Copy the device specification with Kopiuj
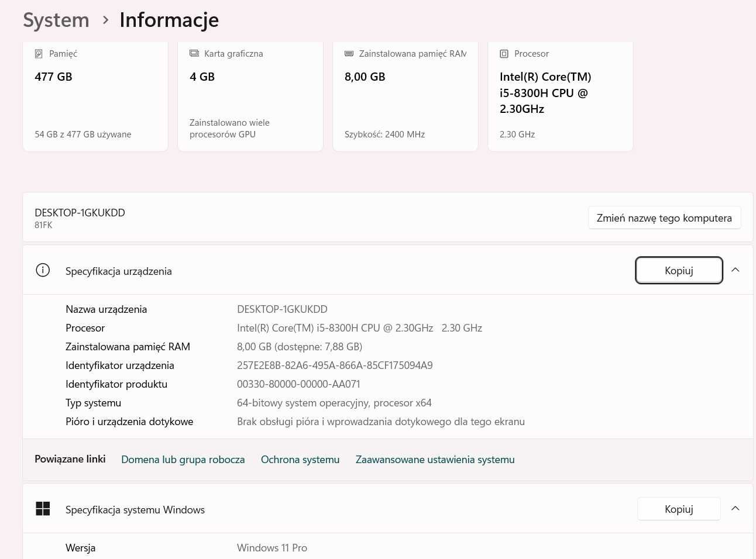 tap(679, 270)
